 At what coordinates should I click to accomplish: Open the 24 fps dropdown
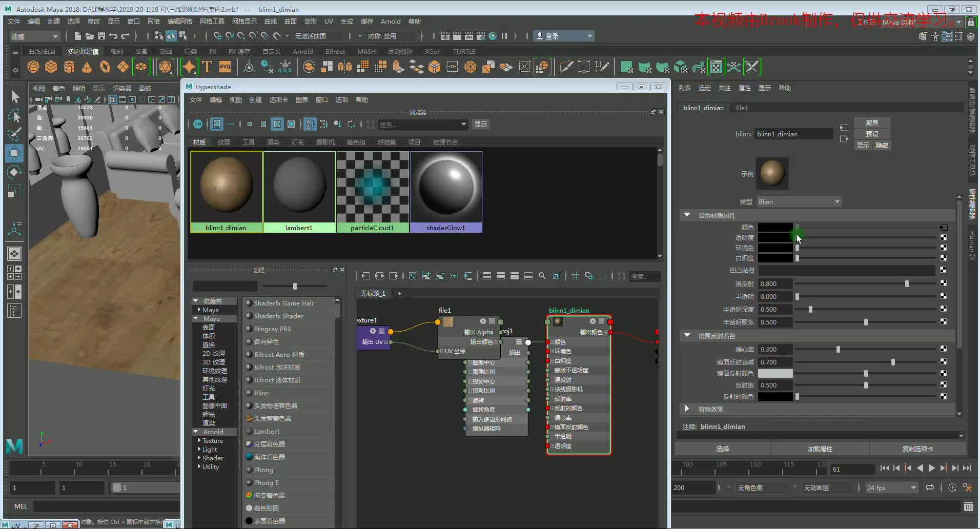(x=891, y=487)
